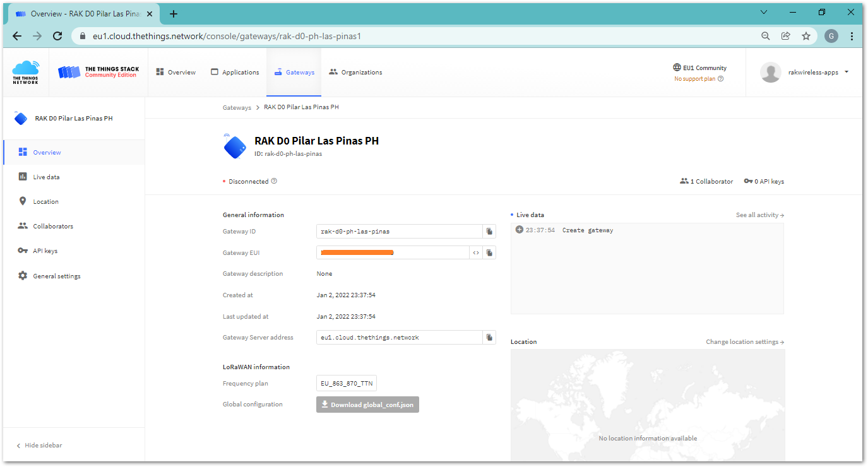Image resolution: width=868 pixels, height=467 pixels.
Task: Select the Location sidebar icon
Action: tap(22, 201)
